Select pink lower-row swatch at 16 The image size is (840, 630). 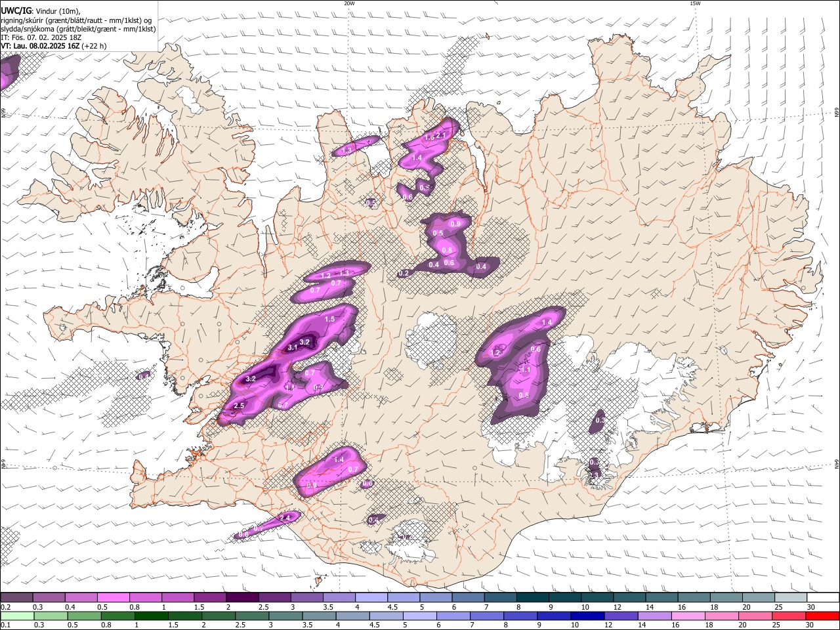tap(689, 616)
